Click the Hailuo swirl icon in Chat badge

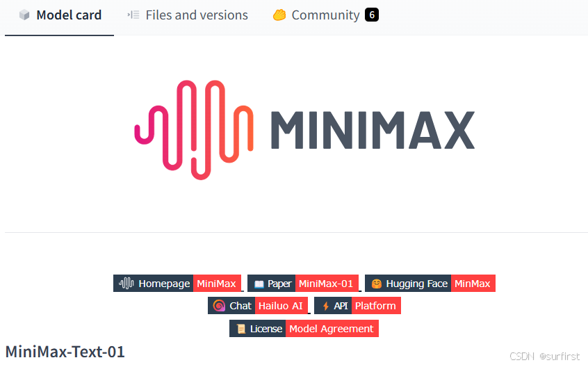coord(219,306)
